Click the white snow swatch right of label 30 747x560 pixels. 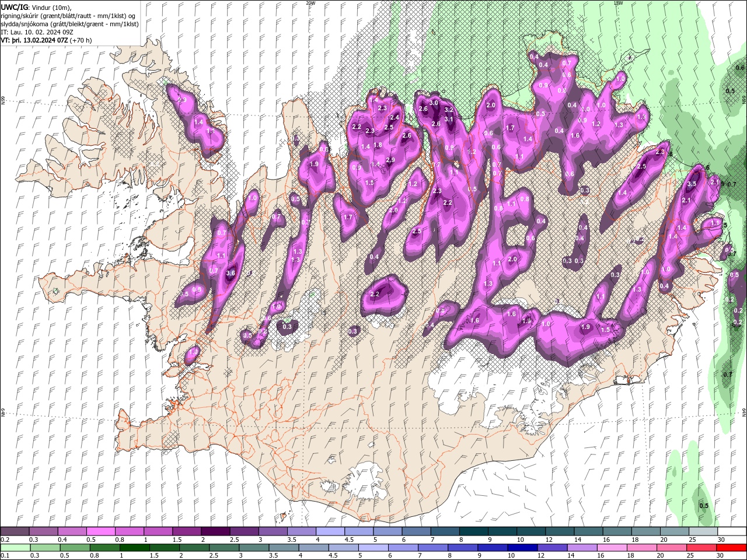click(732, 531)
